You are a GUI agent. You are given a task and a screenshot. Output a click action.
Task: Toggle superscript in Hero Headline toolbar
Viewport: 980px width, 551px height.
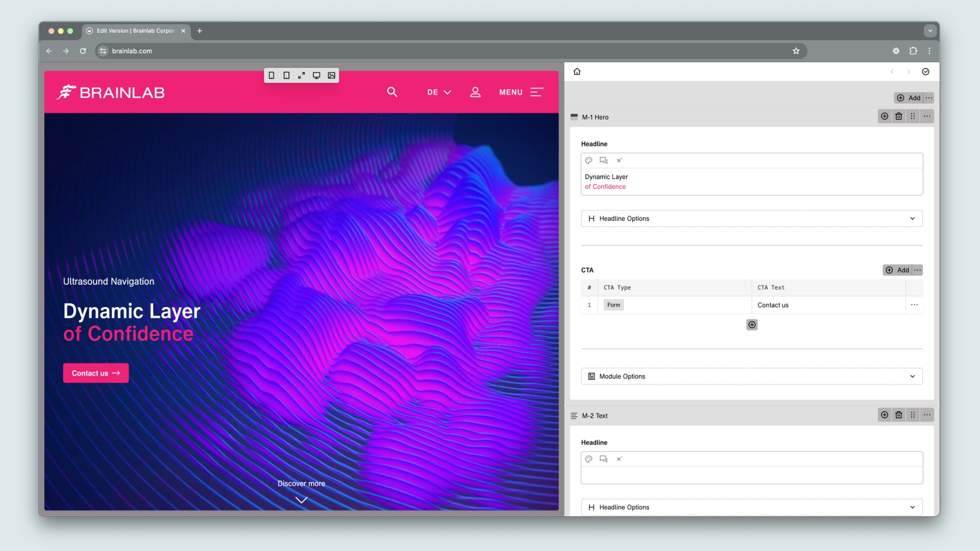[619, 160]
